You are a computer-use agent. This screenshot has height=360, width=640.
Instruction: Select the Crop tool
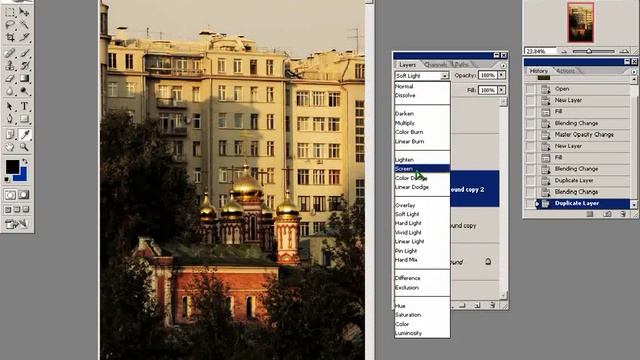(10, 38)
